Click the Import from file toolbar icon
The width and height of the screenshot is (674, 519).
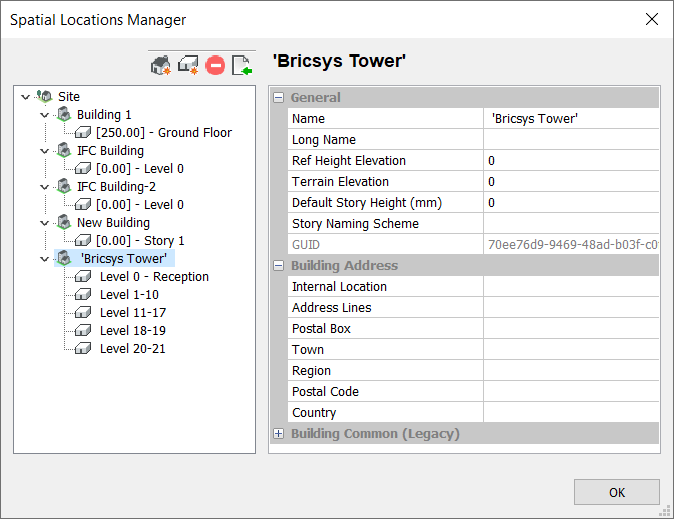(x=242, y=66)
